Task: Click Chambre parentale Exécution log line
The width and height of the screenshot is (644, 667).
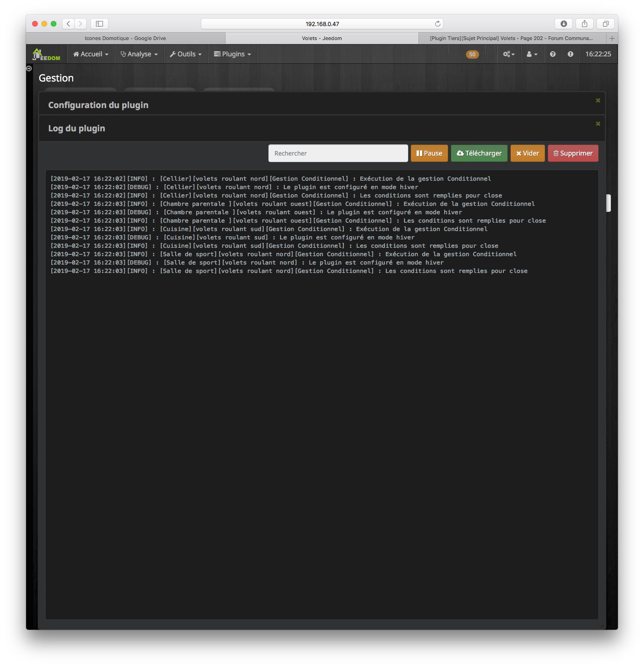Action: (293, 204)
